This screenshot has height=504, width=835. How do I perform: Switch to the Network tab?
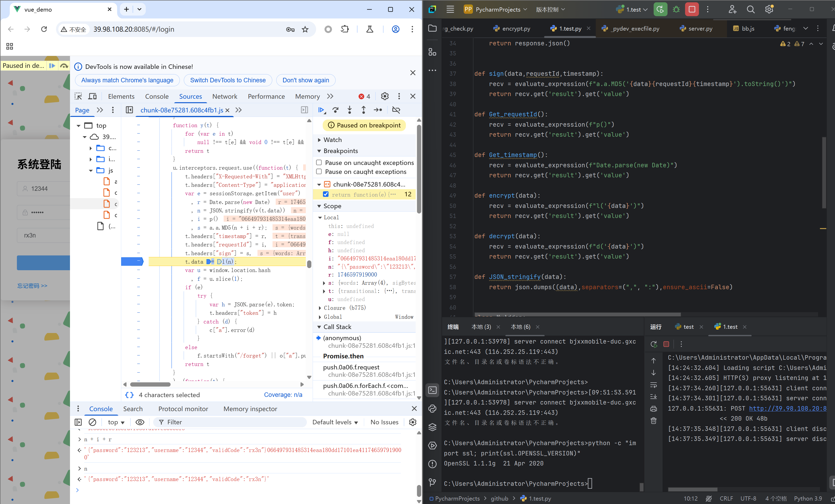[x=224, y=96]
